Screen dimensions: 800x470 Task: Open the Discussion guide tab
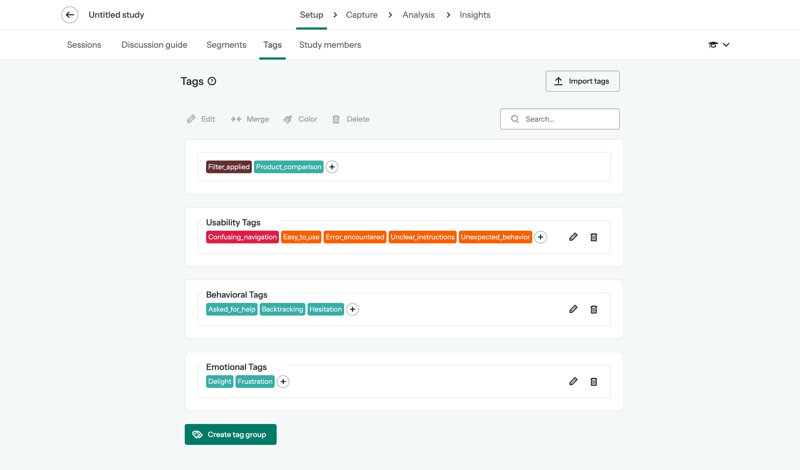pos(154,45)
